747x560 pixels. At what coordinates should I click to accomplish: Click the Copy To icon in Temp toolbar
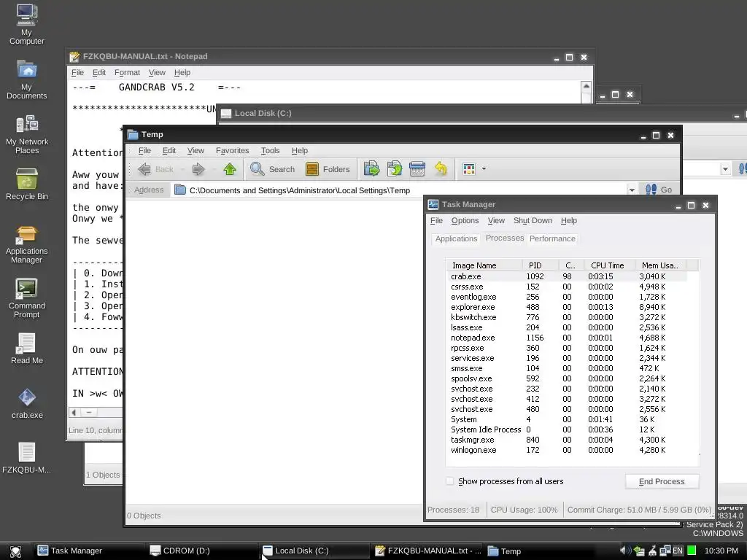[x=395, y=169]
